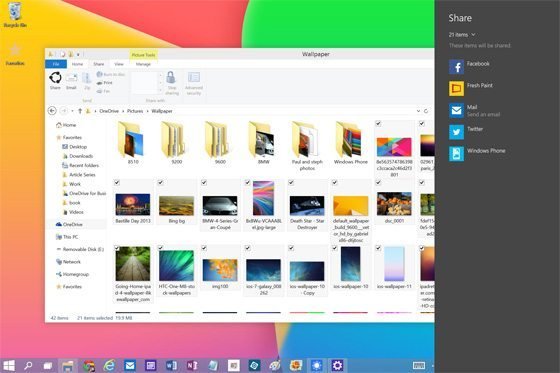This screenshot has width=560, height=373.
Task: Select Desktop in the navigation pane
Action: (x=75, y=147)
